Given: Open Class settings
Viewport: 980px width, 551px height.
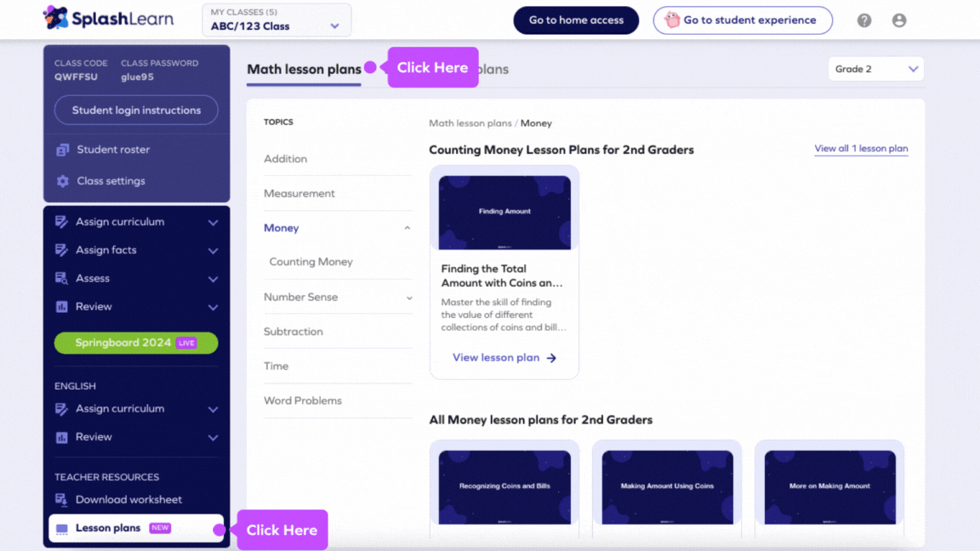Looking at the screenshot, I should [x=111, y=181].
